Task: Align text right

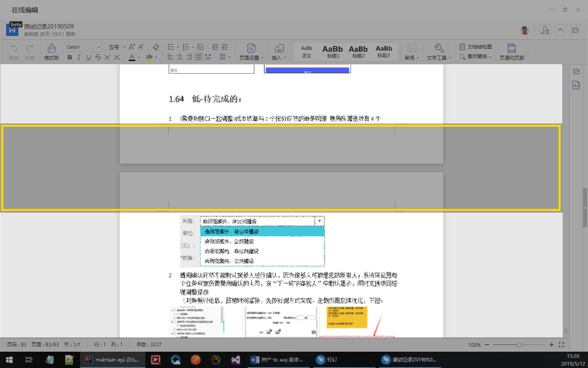Action: (x=189, y=57)
